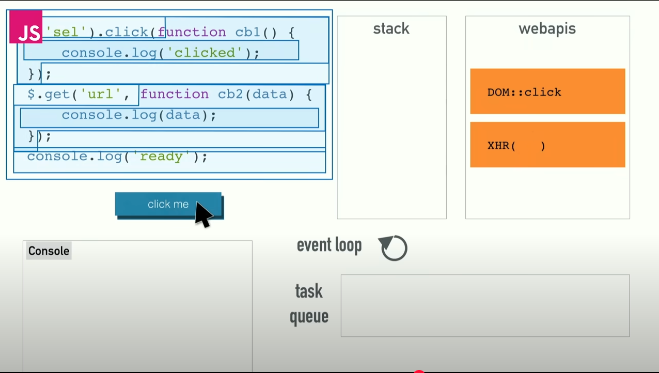This screenshot has height=373, width=659.
Task: Click the event loop circular arrow icon
Action: pos(393,248)
